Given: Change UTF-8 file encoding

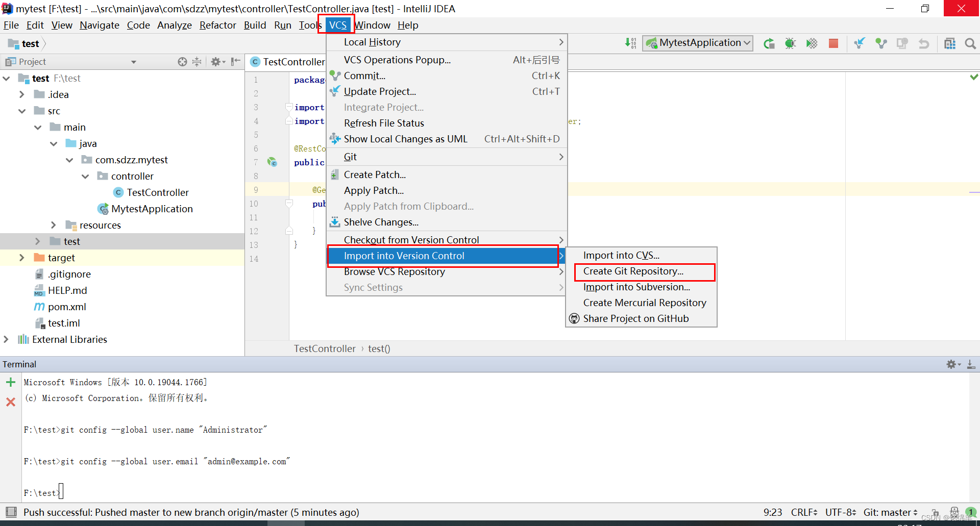Looking at the screenshot, I should [840, 512].
